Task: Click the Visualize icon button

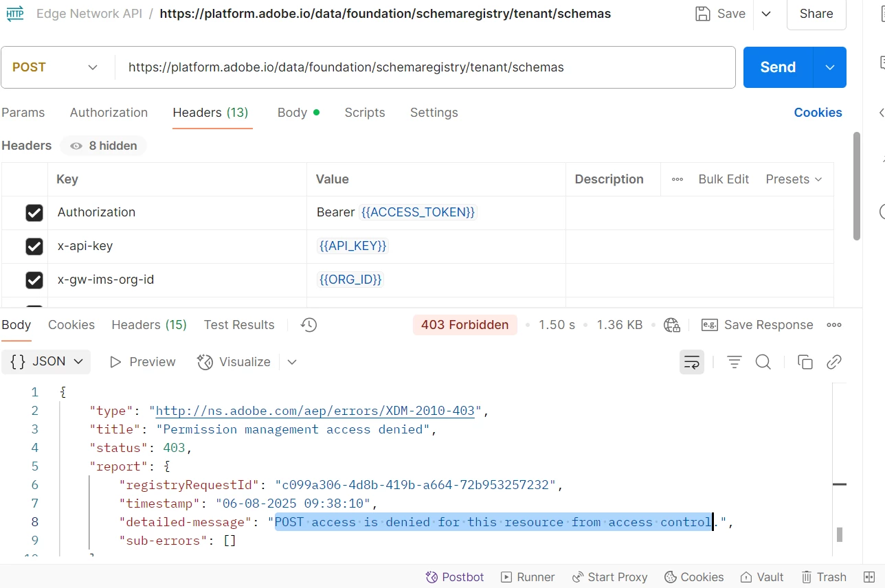Action: (x=234, y=362)
